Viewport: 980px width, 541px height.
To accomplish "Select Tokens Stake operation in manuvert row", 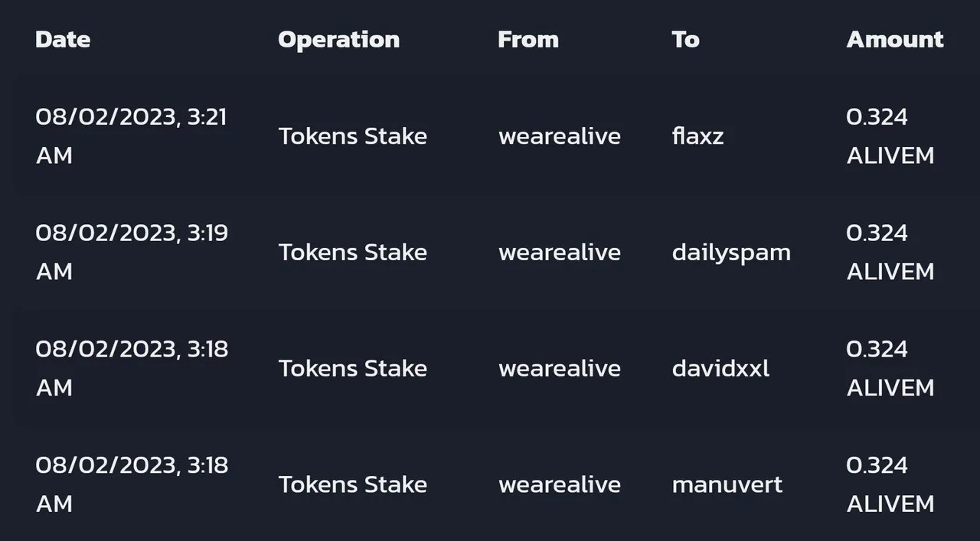I will [x=352, y=484].
